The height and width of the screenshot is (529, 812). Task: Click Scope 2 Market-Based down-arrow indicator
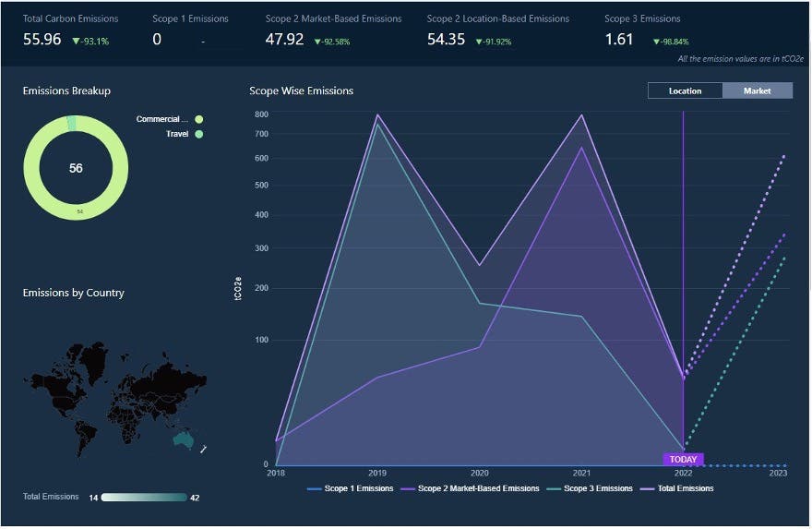pos(318,42)
